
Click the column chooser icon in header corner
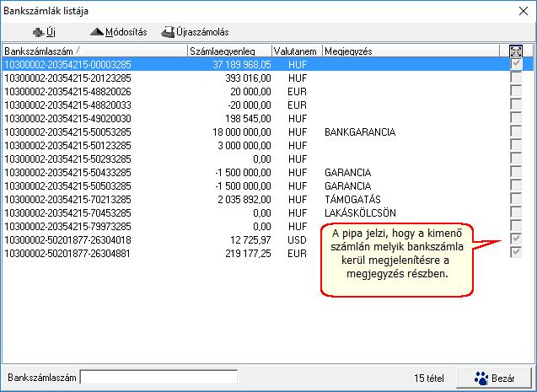pyautogui.click(x=516, y=51)
